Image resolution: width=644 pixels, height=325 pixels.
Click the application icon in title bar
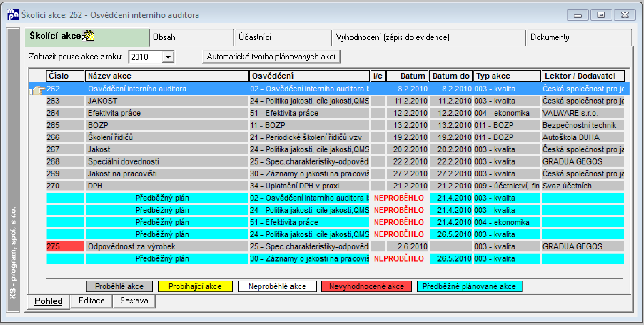coord(13,15)
